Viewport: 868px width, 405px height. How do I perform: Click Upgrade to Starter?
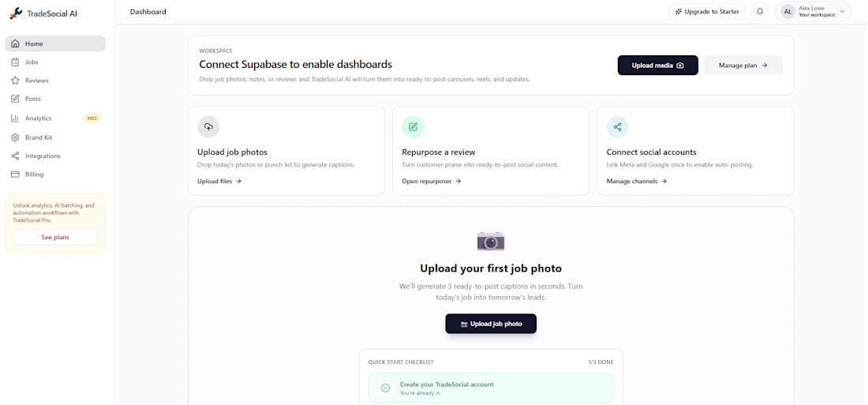(707, 12)
